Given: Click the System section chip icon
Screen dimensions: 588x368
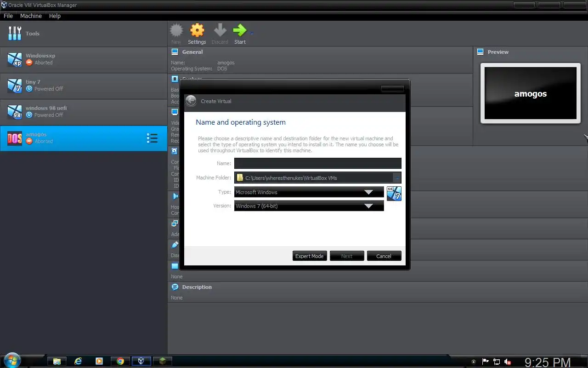Looking at the screenshot, I should (175, 79).
